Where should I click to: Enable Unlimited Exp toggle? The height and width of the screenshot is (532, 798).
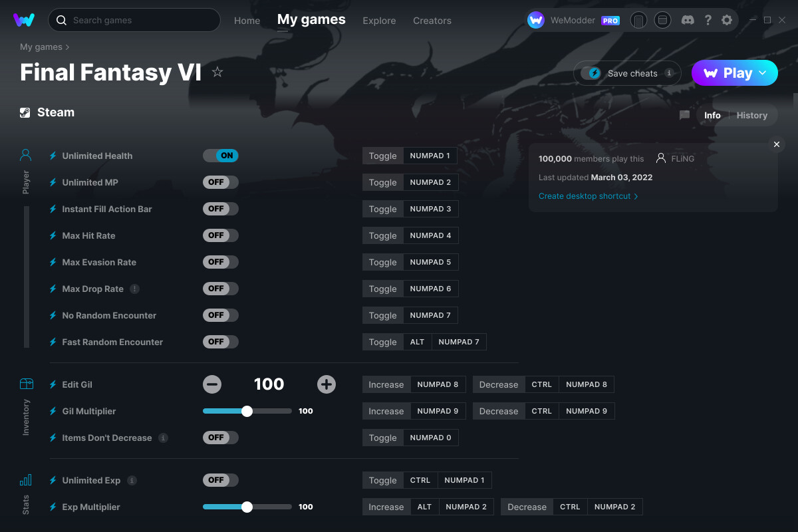pos(221,480)
